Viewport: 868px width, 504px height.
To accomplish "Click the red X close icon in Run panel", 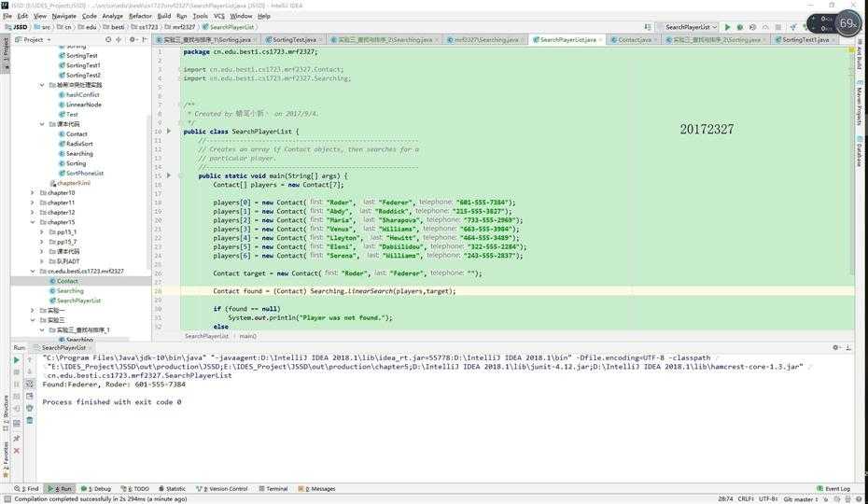I will tap(16, 450).
